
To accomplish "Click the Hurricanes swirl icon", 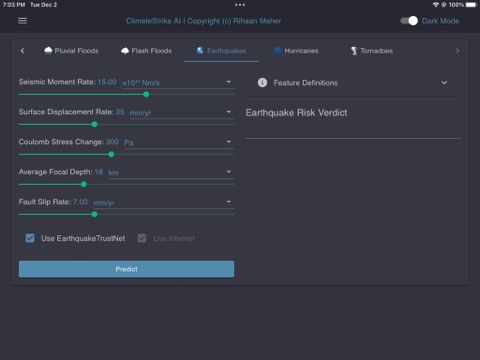I will click(x=278, y=51).
